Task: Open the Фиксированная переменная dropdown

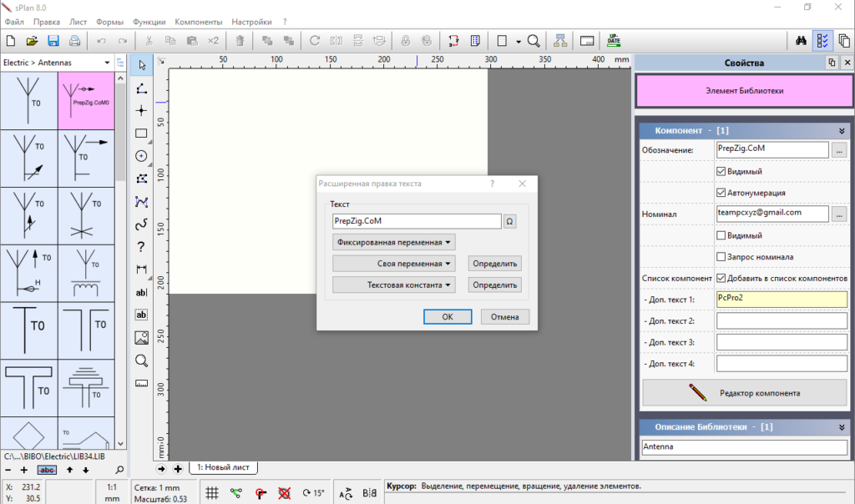Action: (x=394, y=242)
